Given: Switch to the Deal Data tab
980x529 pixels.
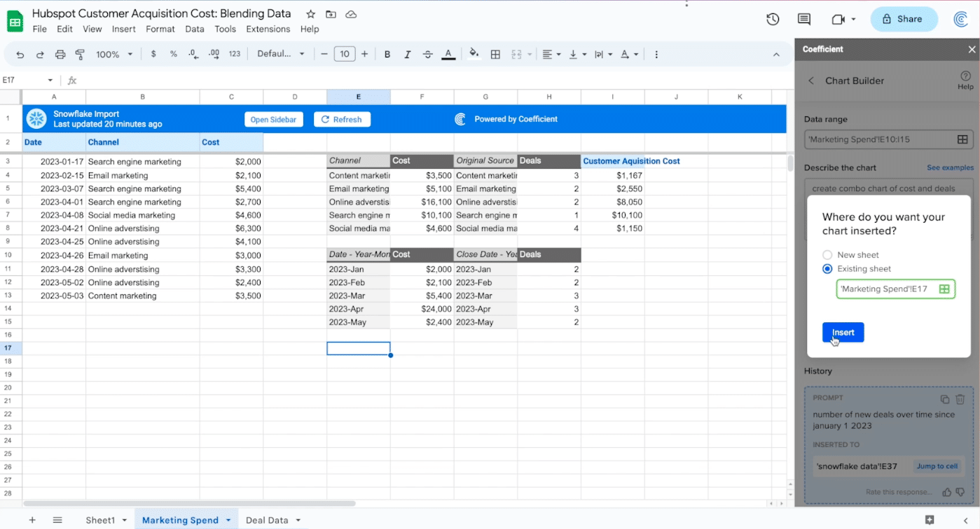Looking at the screenshot, I should (x=267, y=520).
